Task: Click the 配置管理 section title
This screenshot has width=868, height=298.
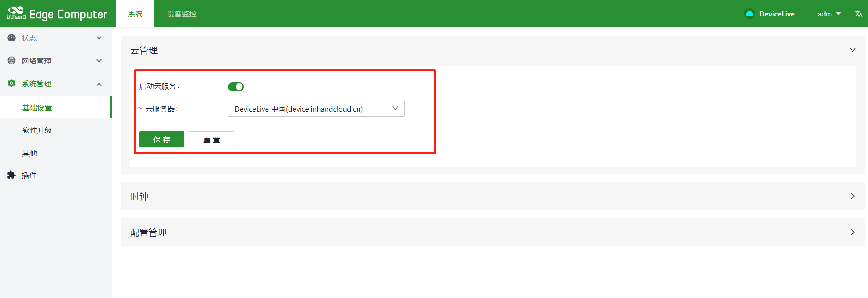Action: (148, 233)
